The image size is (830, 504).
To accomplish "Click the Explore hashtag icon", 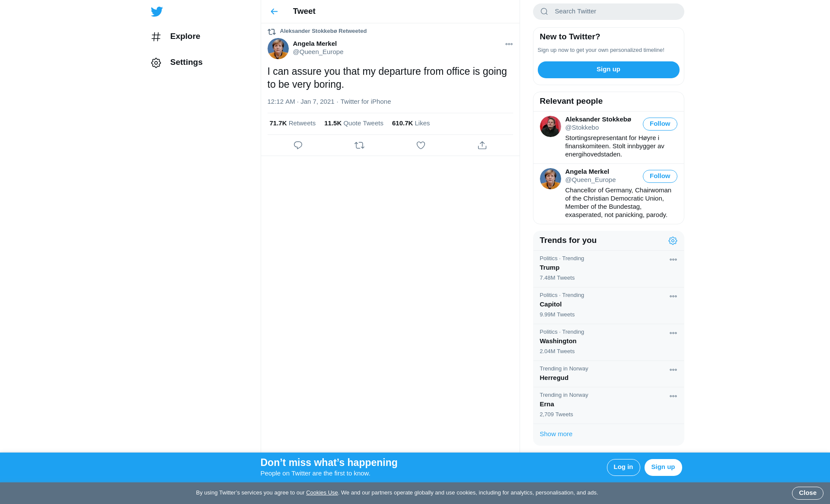I will [x=156, y=37].
